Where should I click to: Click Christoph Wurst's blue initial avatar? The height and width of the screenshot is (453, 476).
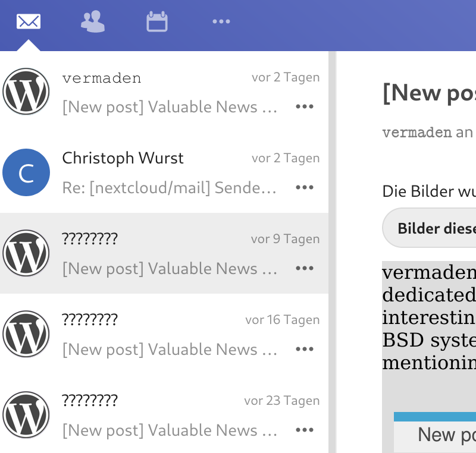coord(26,172)
